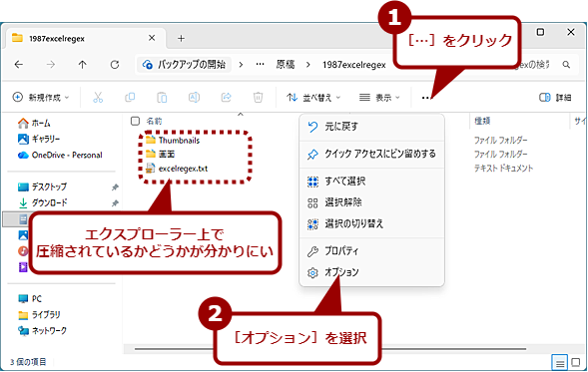The image size is (588, 372).
Task: Choose オプション from the menu
Action: pos(371,272)
